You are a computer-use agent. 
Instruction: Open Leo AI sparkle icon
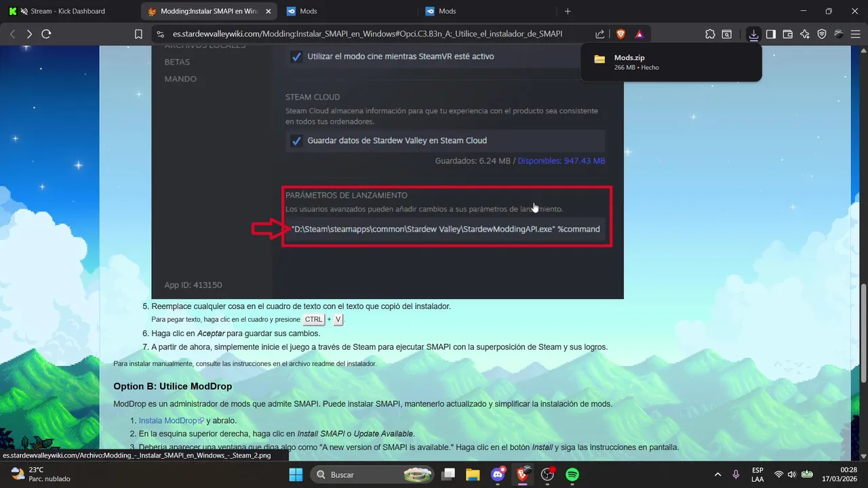(805, 34)
